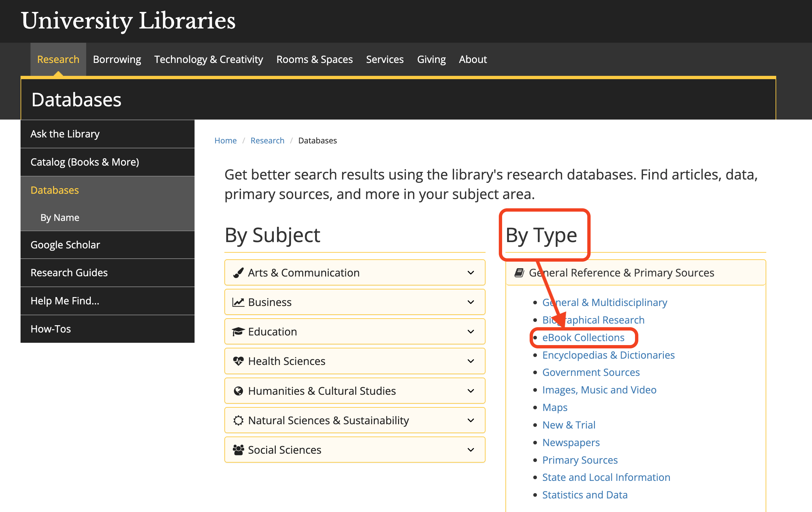Go to the Newspapers databases link

[571, 442]
